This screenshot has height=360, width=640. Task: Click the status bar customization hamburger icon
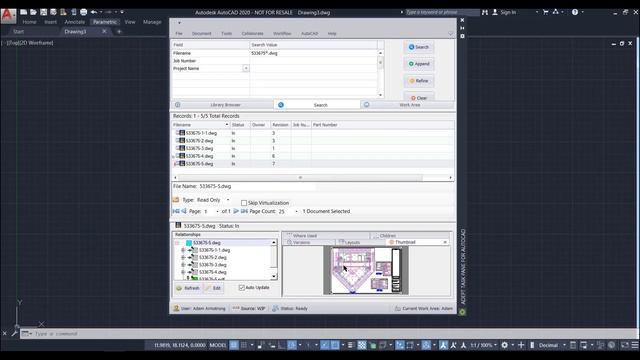(x=635, y=345)
